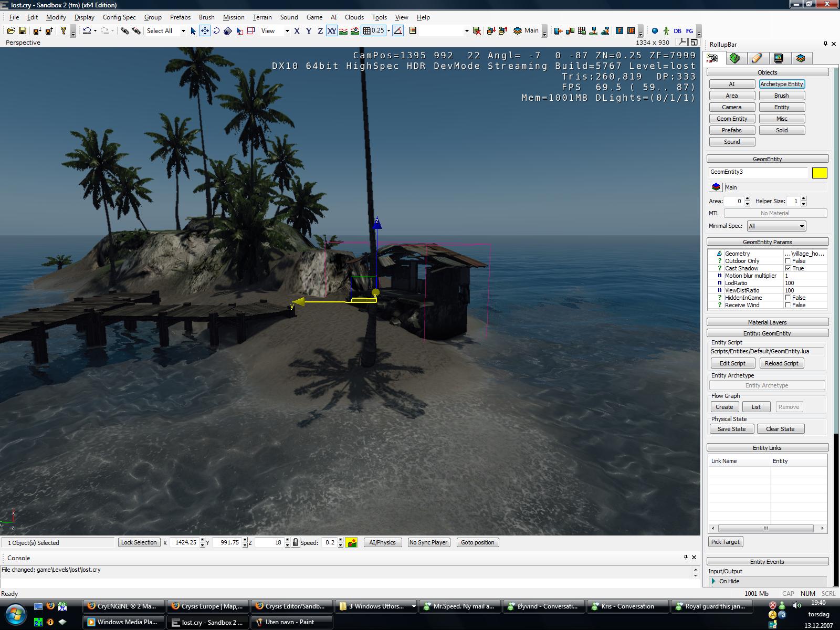Toggle the Receive Wind checkbox

click(x=787, y=305)
